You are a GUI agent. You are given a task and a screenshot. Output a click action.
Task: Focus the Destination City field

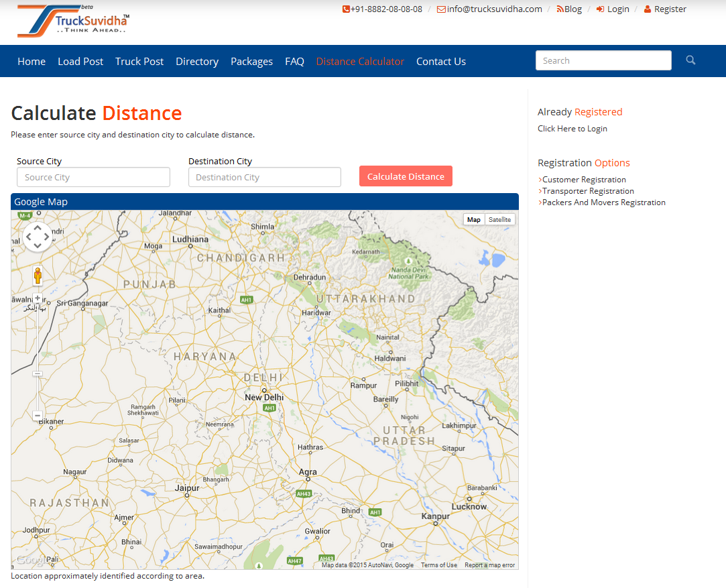265,177
